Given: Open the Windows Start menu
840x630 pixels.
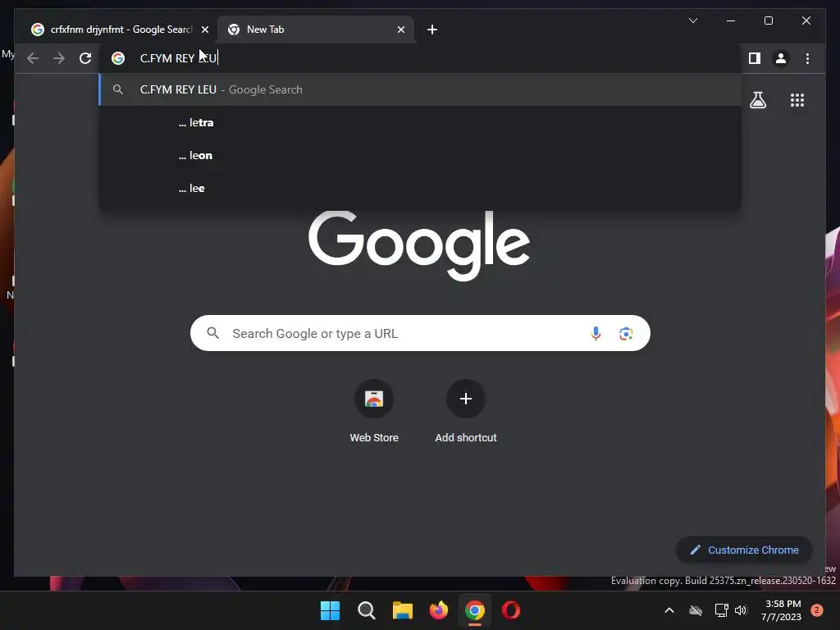Looking at the screenshot, I should (x=330, y=610).
